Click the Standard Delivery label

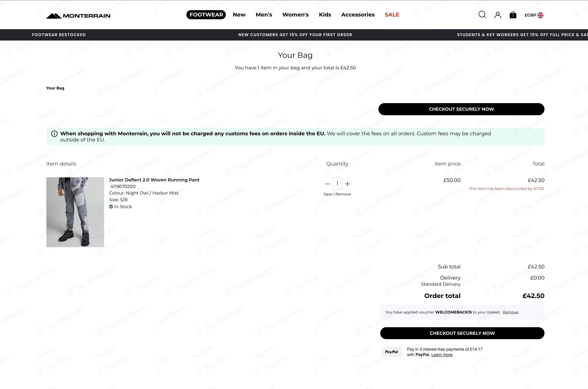pos(441,284)
